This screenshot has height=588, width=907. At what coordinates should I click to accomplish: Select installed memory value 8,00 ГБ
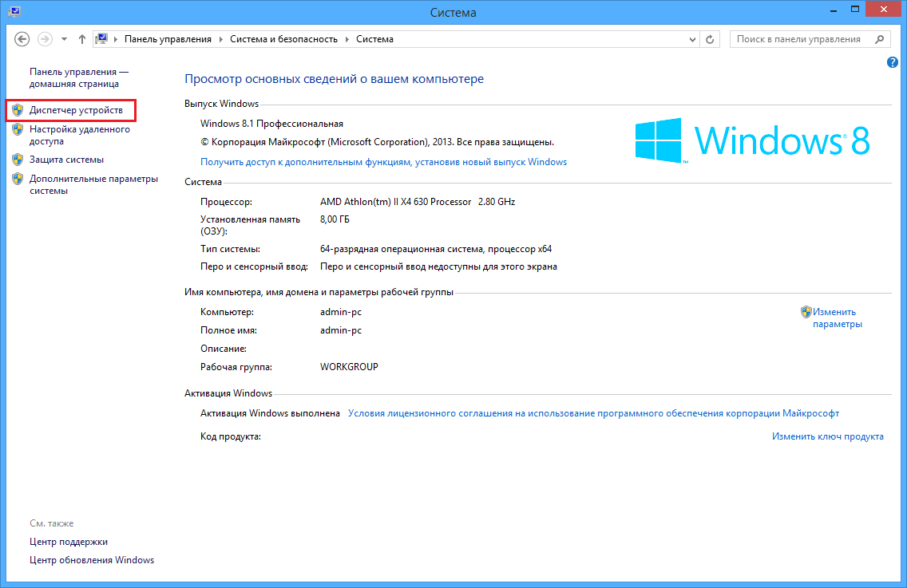pyautogui.click(x=335, y=219)
